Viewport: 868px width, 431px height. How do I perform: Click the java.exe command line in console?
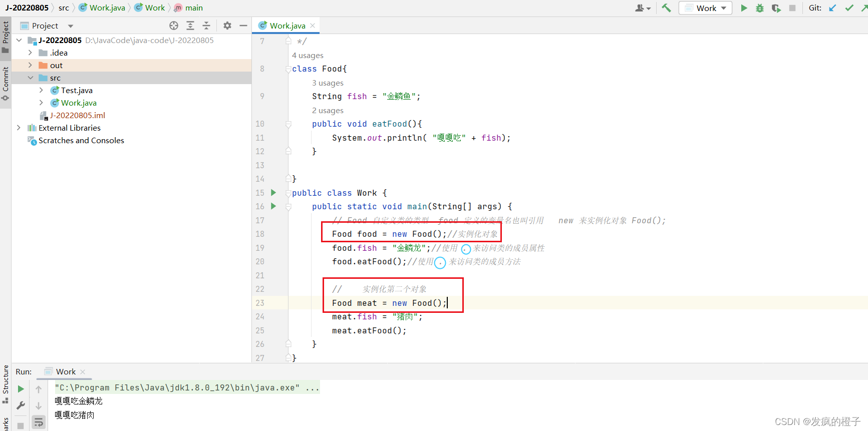coord(187,387)
